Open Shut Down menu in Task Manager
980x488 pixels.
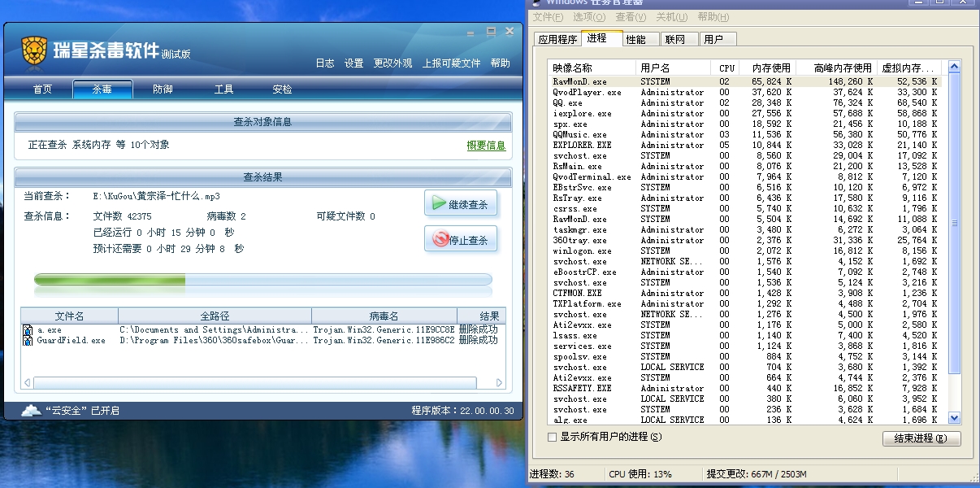point(672,17)
